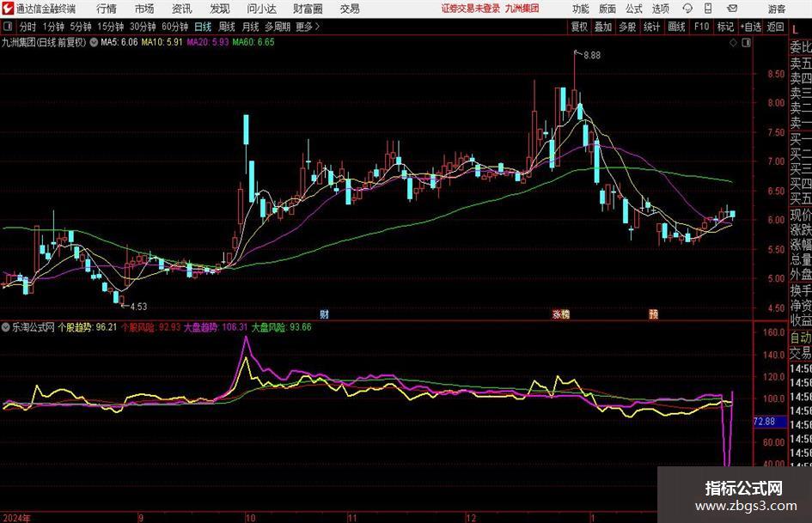This screenshot has width=812, height=523.
Task: Click the 大盘趋势: 106.31 indicator label
Action: click(216, 327)
